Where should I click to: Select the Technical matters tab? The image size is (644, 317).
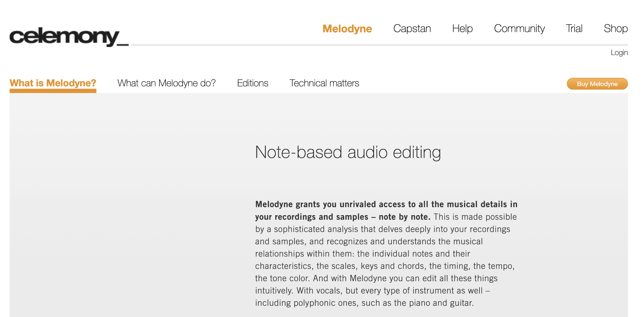point(324,83)
